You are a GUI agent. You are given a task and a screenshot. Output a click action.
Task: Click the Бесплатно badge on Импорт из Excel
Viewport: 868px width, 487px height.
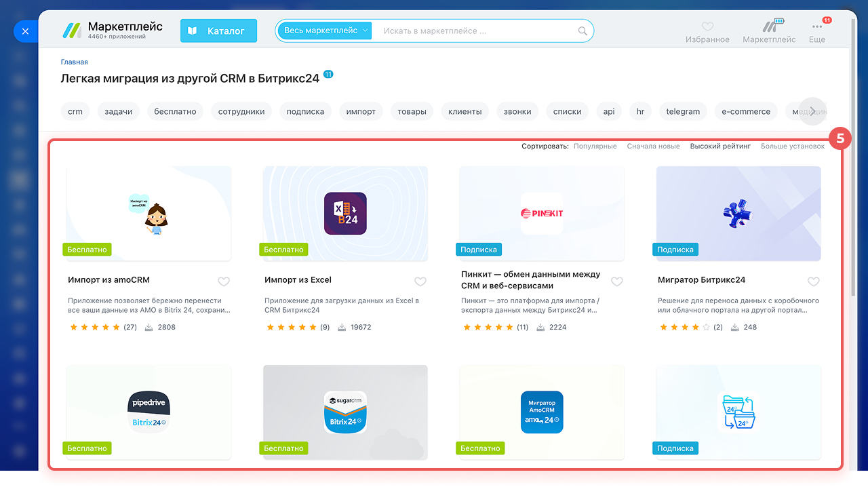[283, 250]
